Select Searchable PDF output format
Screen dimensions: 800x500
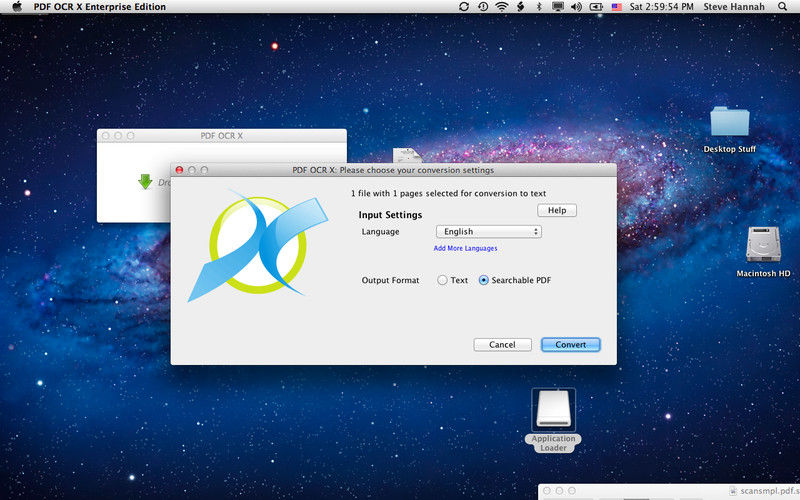[484, 281]
